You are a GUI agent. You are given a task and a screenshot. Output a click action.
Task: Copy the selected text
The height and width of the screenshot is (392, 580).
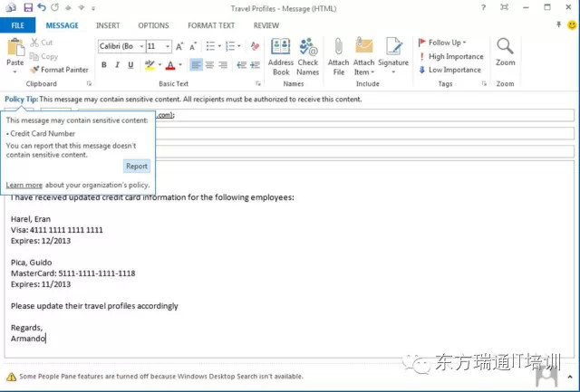(x=43, y=56)
